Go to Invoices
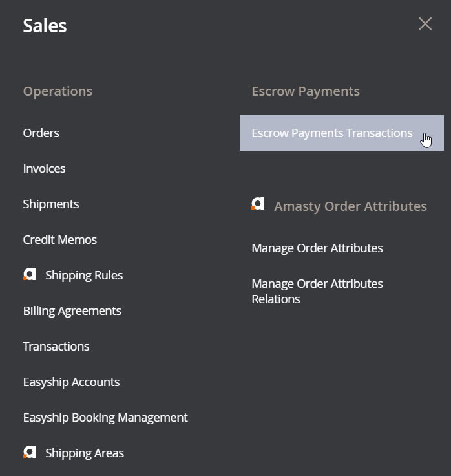The width and height of the screenshot is (451, 476). 45,169
